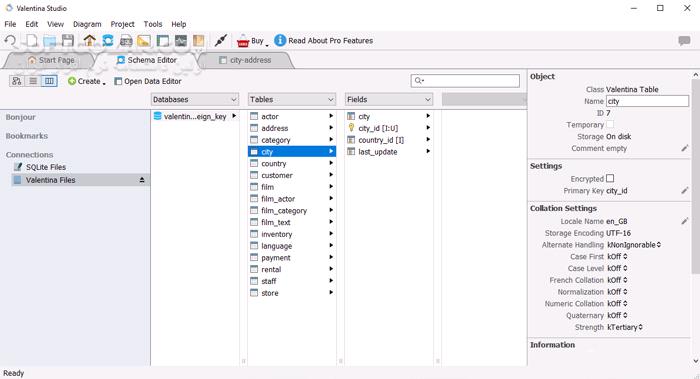
Task: Toggle the Temporary checkbox
Action: [610, 124]
